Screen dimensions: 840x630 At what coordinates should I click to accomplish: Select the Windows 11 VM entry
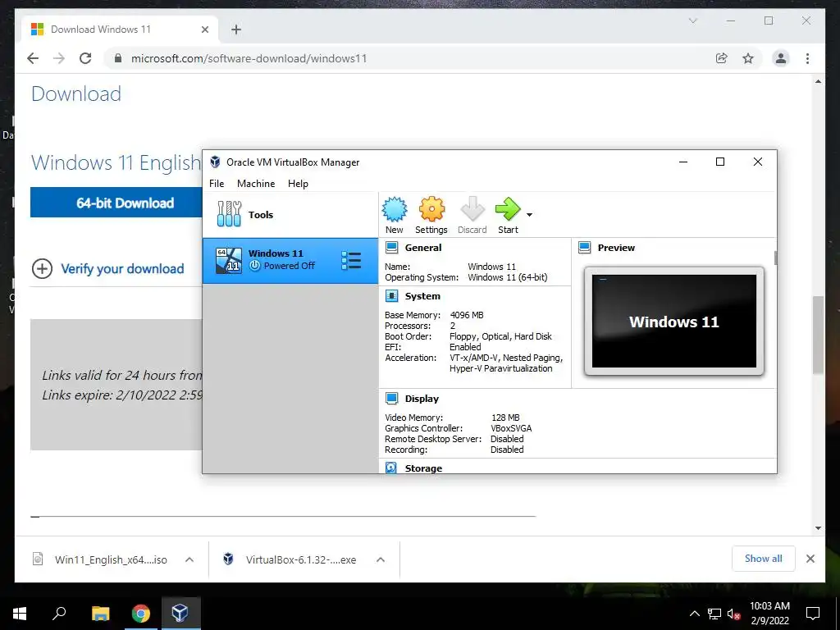point(290,260)
